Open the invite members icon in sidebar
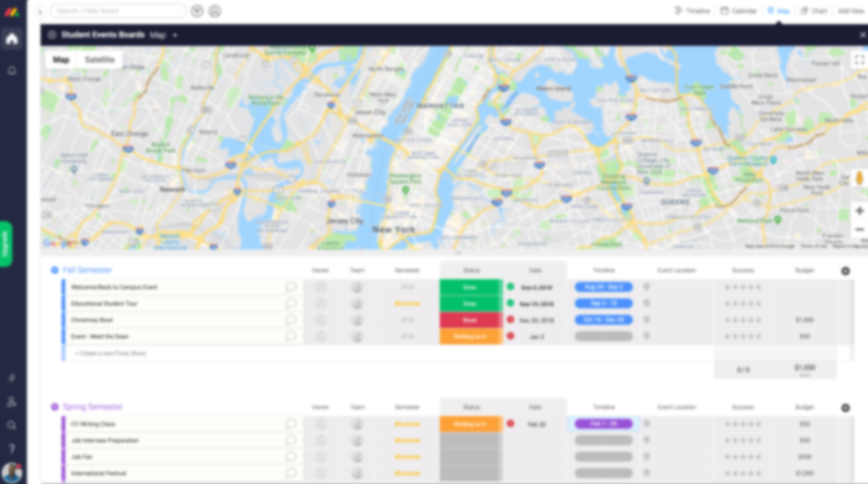Image resolution: width=868 pixels, height=484 pixels. pyautogui.click(x=12, y=402)
